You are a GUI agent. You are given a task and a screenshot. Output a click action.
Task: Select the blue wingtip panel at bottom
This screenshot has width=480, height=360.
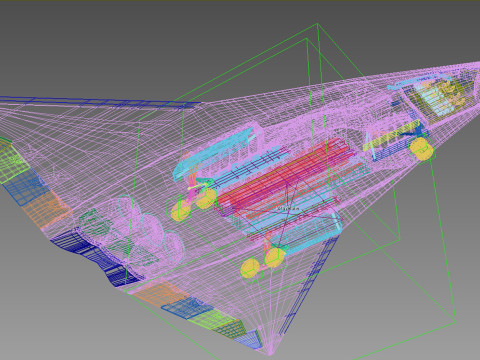click(x=248, y=339)
